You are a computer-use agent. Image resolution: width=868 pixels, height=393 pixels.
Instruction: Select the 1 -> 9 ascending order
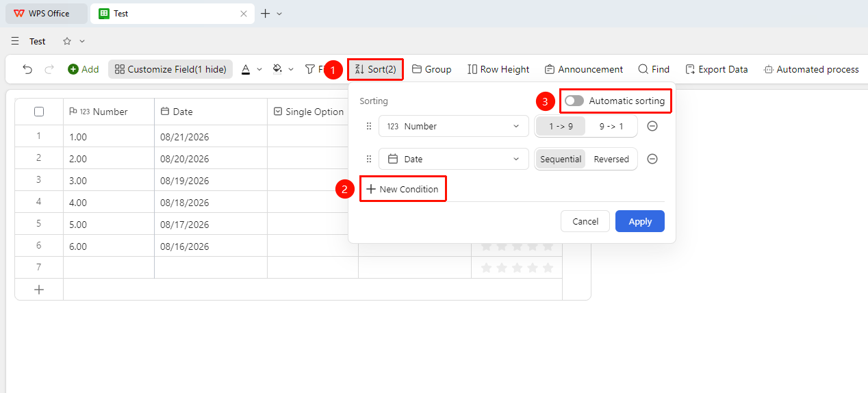click(x=561, y=126)
